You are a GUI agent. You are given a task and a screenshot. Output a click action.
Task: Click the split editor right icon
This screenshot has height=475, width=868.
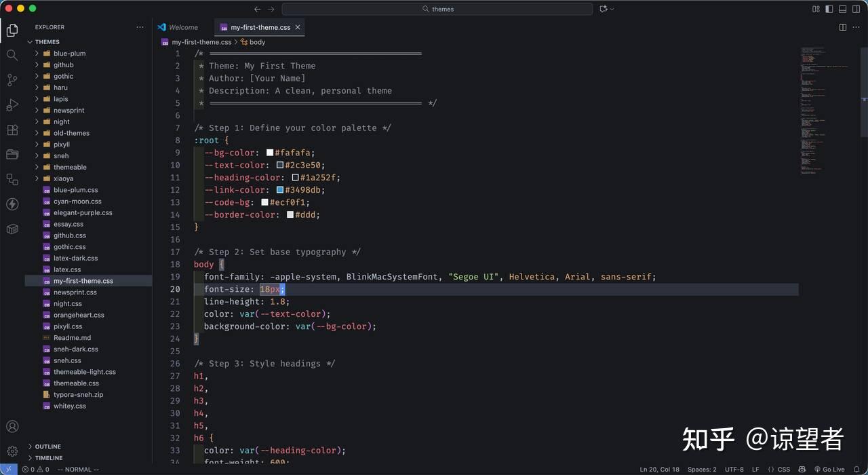coord(843,27)
